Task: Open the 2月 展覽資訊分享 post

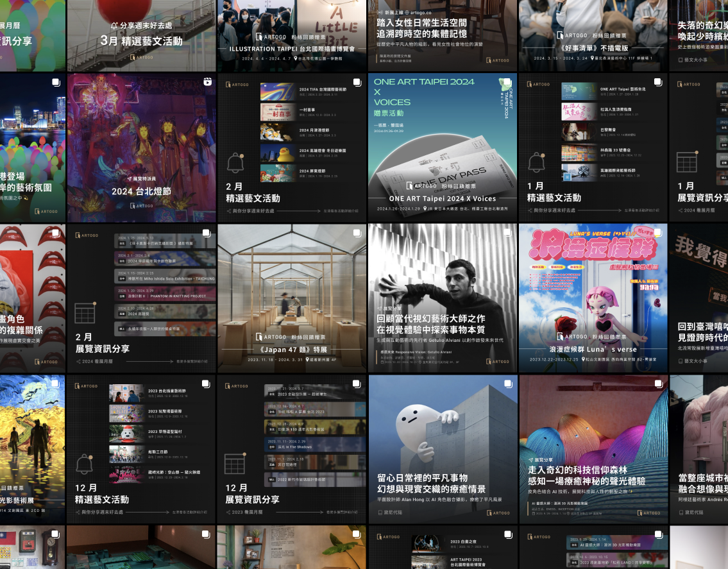Action: (141, 298)
